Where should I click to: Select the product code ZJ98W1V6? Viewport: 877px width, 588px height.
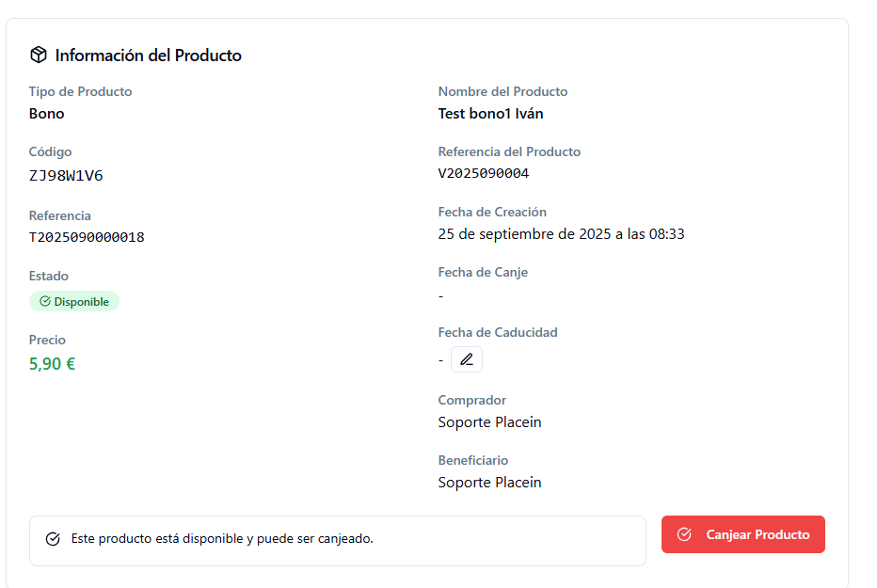tap(66, 175)
